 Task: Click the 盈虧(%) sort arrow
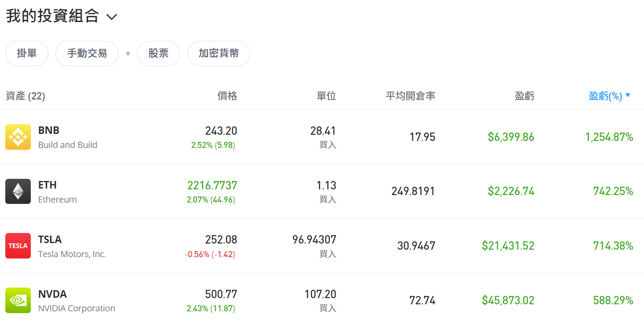click(x=628, y=95)
